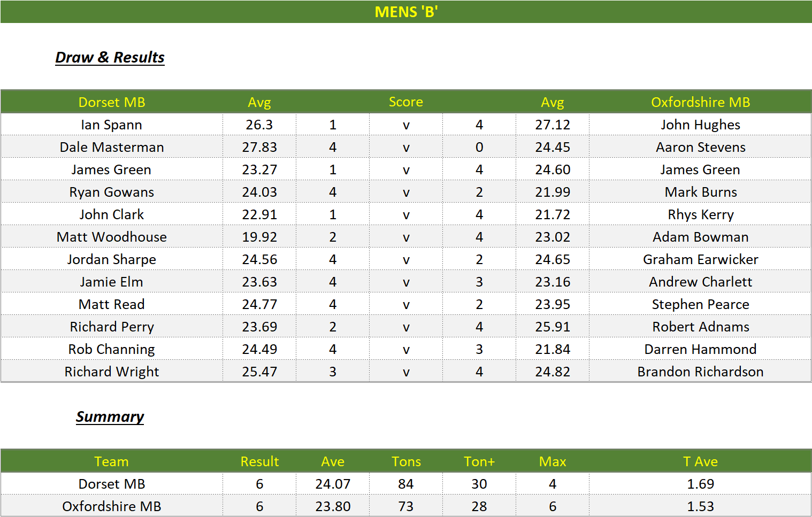Click Aaron Stevens' average 24.45
This screenshot has height=517, width=812.
click(553, 147)
